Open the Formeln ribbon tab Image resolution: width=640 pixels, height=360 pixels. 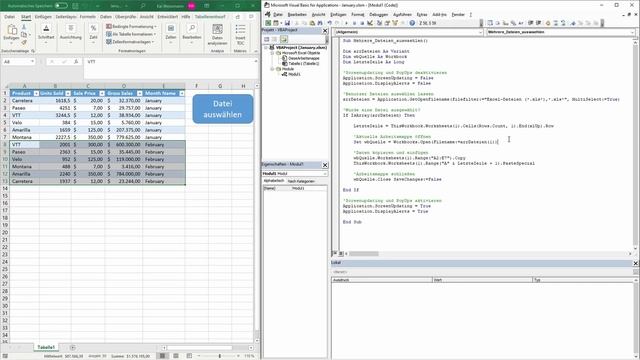click(x=87, y=17)
